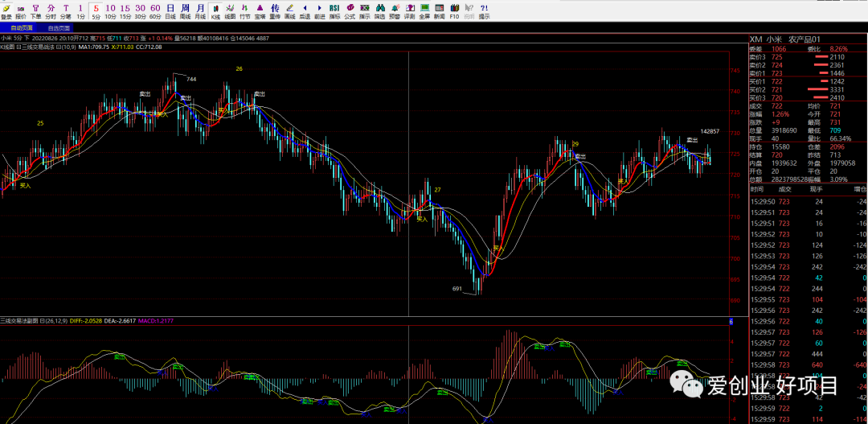
Task: Click the 下单 order icon
Action: 35,10
